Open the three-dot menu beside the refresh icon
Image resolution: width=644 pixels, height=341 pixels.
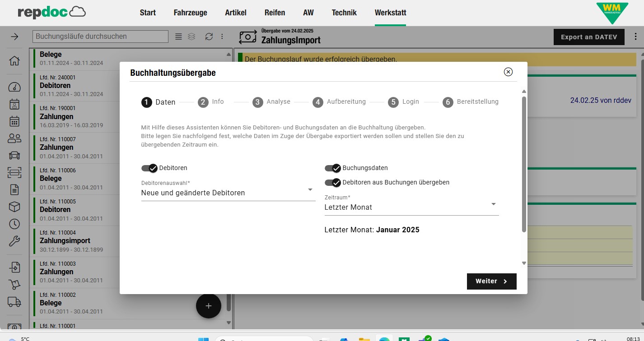tap(222, 37)
